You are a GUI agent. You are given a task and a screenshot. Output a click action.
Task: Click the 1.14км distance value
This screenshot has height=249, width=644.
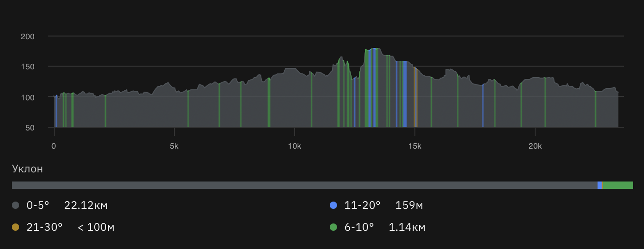(407, 227)
